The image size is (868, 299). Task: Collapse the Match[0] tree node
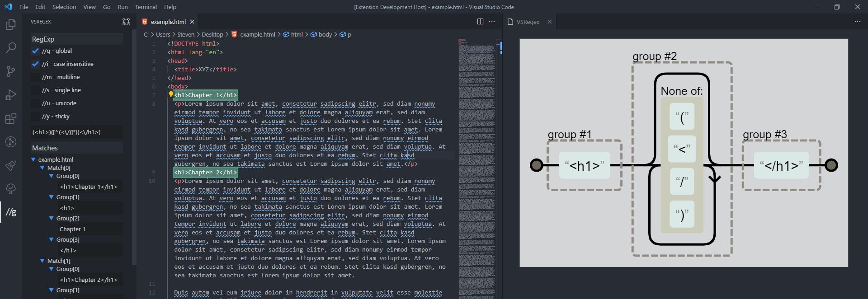[x=42, y=168]
